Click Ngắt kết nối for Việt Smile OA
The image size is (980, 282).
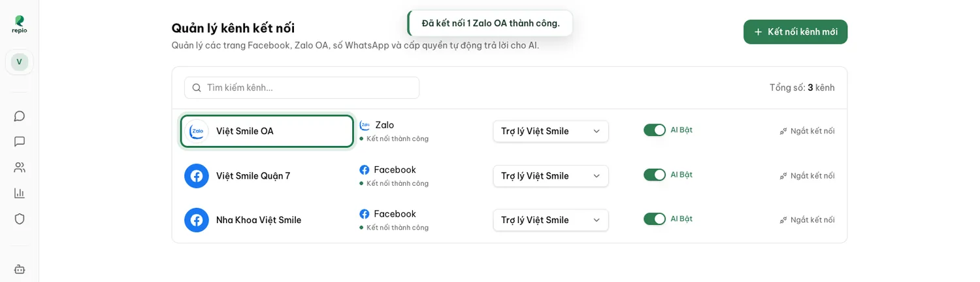click(x=807, y=131)
